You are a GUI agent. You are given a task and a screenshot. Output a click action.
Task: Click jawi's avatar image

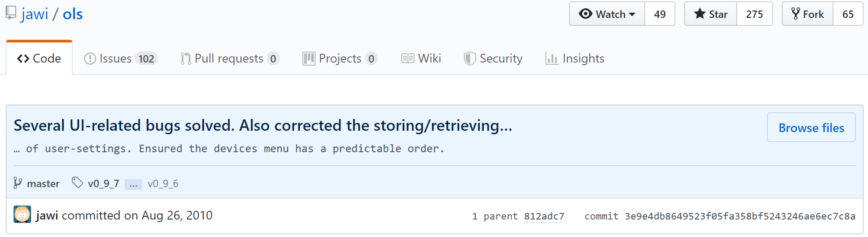click(x=22, y=215)
